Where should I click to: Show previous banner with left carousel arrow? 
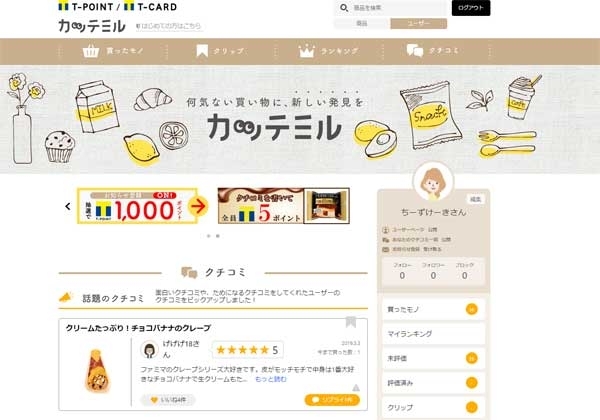(x=68, y=207)
